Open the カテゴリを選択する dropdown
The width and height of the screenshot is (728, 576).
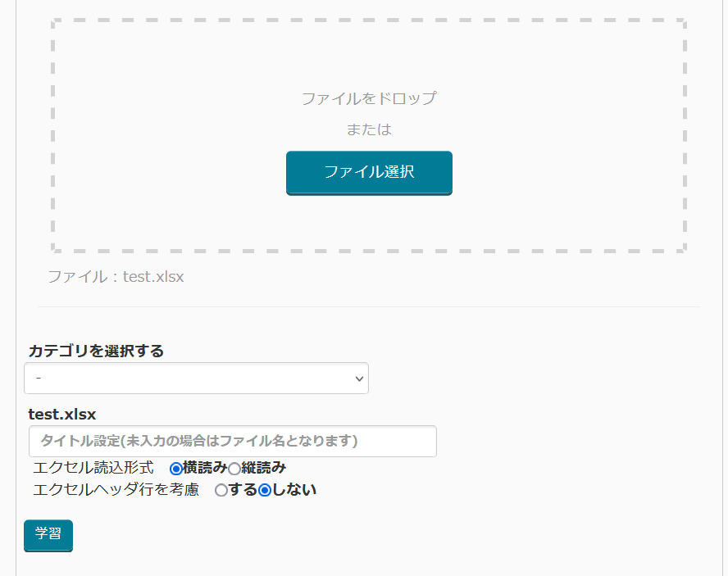click(196, 379)
